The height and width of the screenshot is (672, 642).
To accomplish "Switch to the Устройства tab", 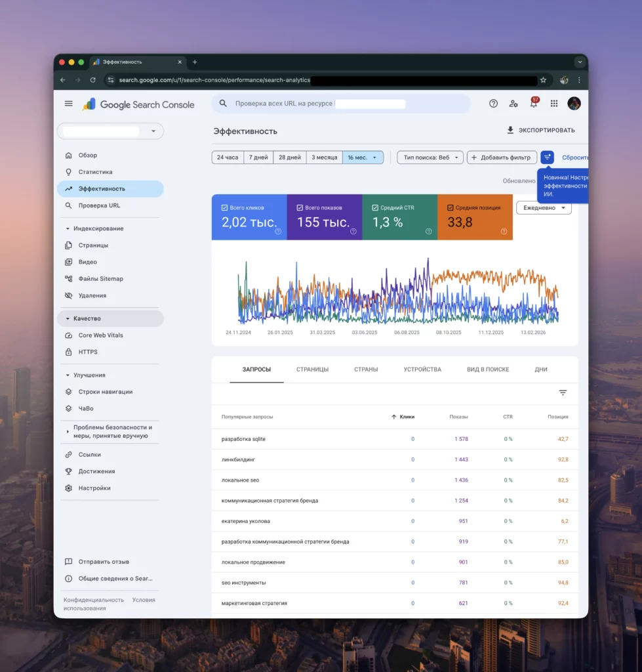I will point(422,369).
